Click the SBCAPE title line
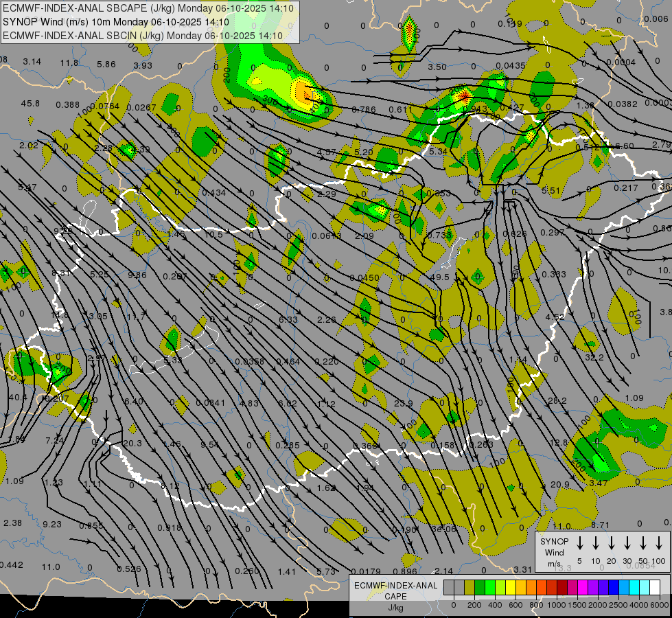672x618 pixels. click(148, 8)
